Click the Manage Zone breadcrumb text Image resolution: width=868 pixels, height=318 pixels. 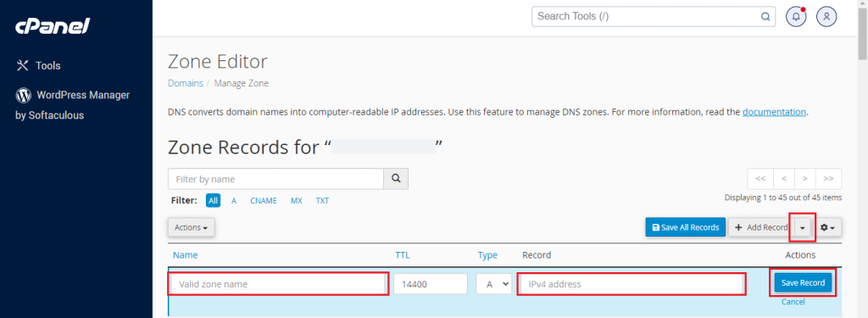point(242,84)
